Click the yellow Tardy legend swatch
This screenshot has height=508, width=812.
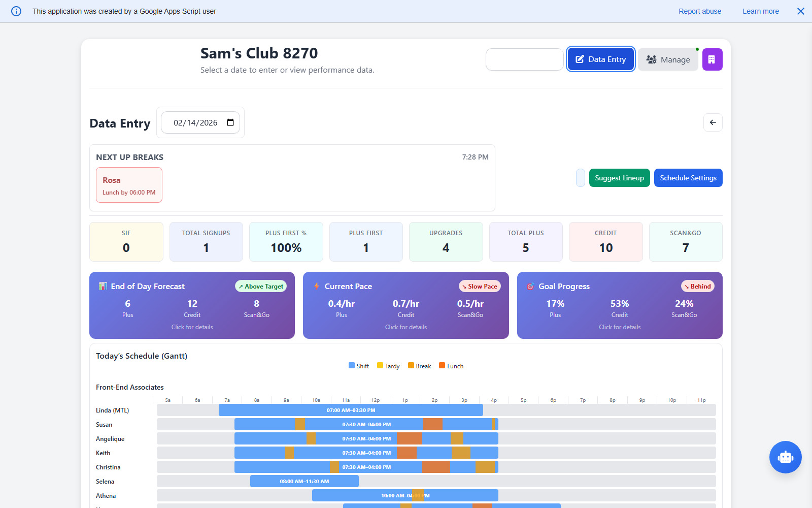[380, 365]
